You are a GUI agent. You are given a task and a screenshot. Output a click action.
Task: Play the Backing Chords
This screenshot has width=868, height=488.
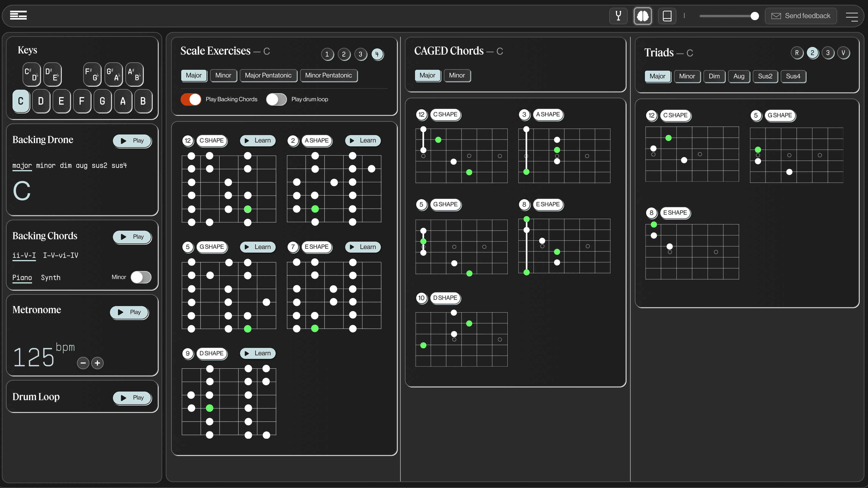132,237
